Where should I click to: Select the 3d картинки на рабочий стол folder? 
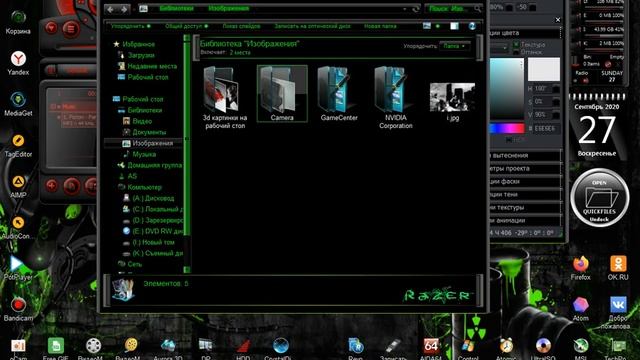[x=225, y=98]
